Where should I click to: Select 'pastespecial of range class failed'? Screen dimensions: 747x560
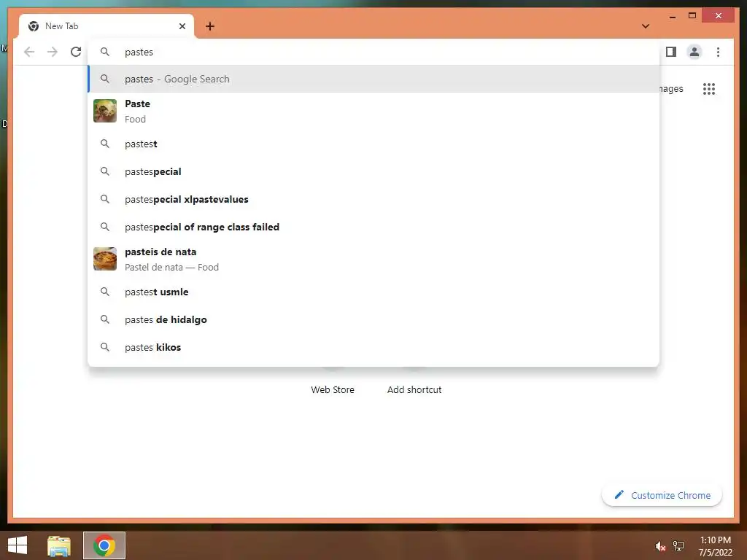[x=374, y=227]
